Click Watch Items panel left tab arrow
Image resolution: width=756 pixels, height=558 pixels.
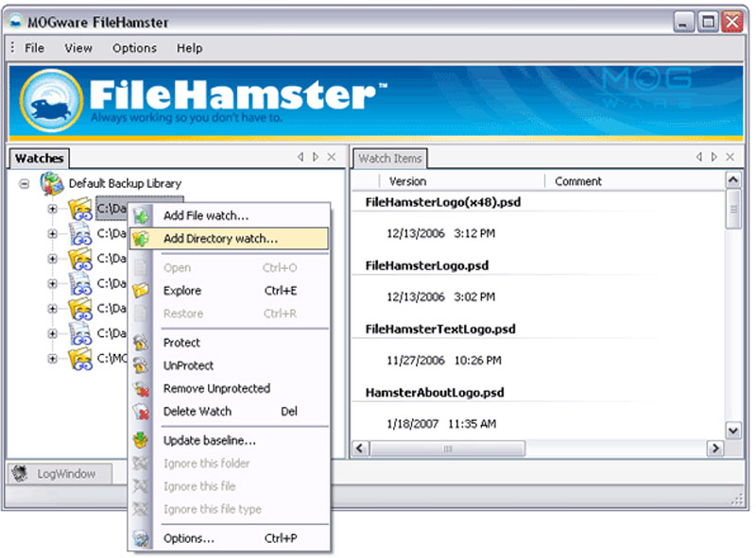click(x=699, y=157)
